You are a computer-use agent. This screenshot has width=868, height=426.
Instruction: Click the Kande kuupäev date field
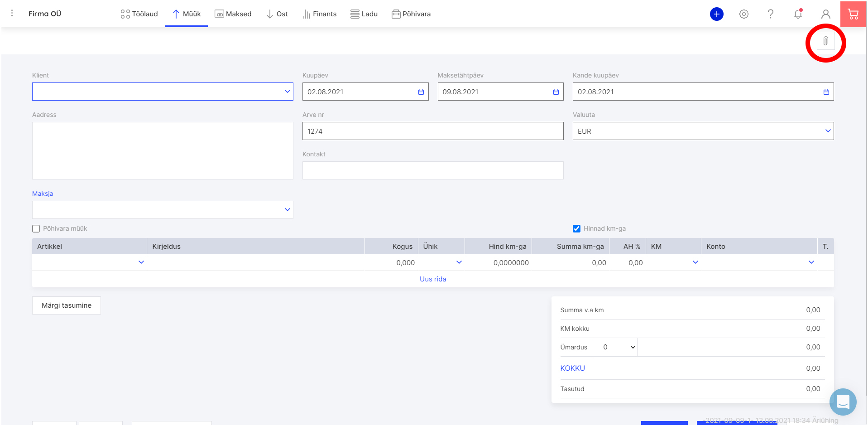click(x=703, y=92)
